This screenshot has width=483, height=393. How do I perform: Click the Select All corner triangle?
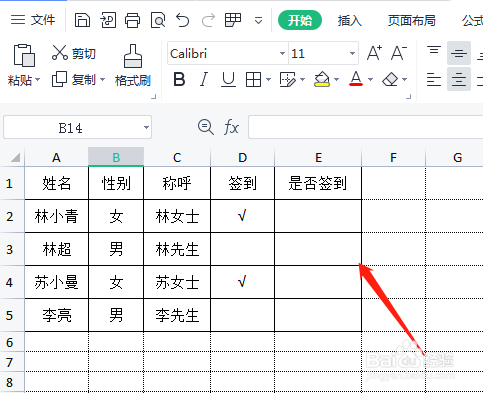15,157
